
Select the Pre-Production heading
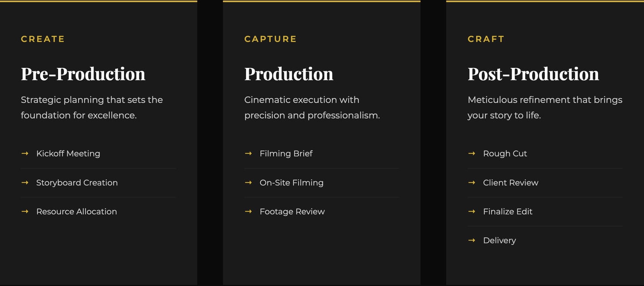tap(83, 74)
